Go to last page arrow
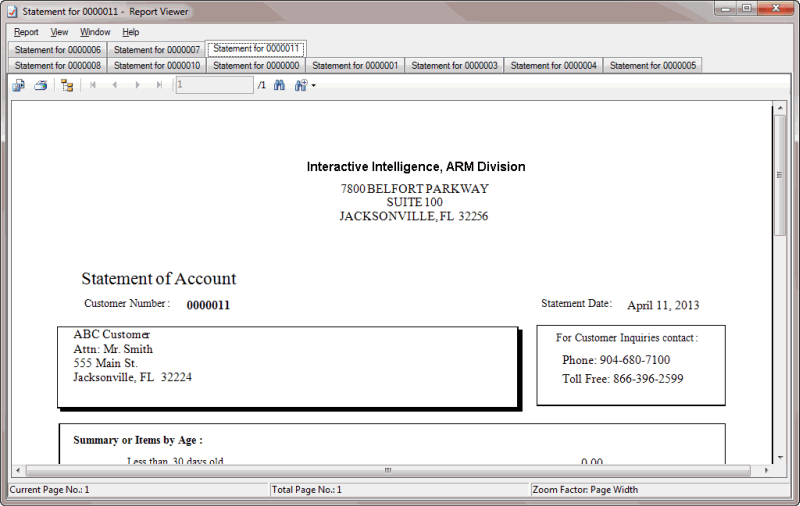The width and height of the screenshot is (800, 506). coord(159,86)
